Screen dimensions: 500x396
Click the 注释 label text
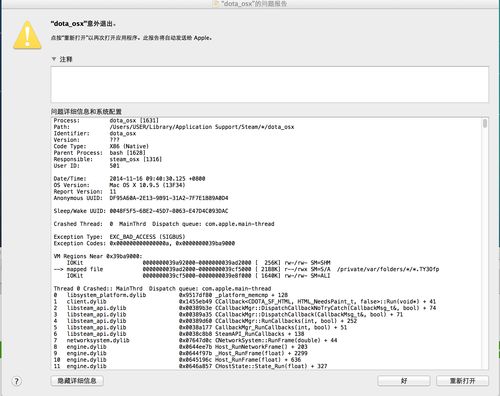click(x=66, y=59)
